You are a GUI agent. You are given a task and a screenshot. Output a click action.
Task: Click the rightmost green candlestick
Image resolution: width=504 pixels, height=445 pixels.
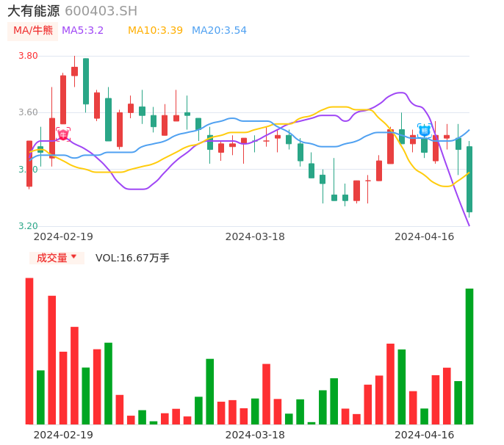pyautogui.click(x=469, y=179)
